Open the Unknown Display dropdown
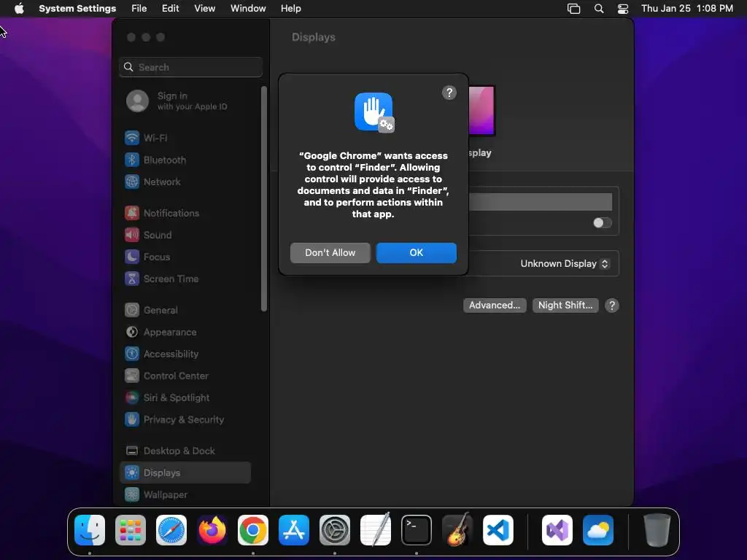This screenshot has width=747, height=560. 565,264
